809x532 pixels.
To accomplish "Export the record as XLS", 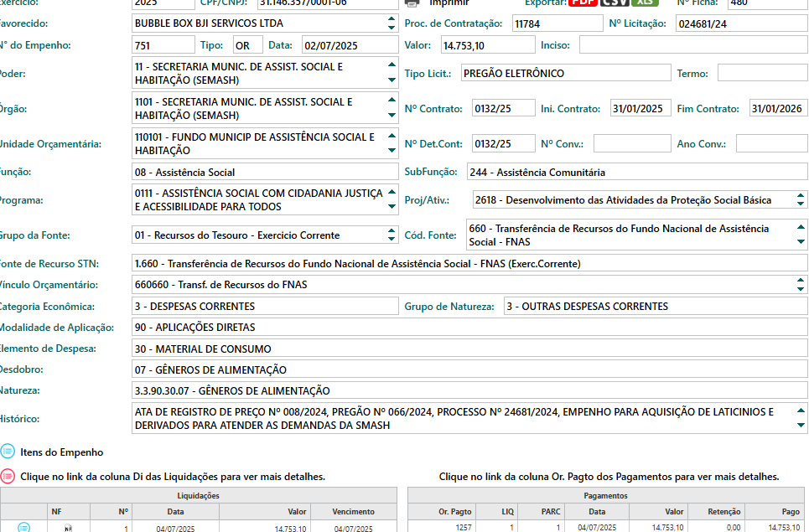I will click(646, 3).
